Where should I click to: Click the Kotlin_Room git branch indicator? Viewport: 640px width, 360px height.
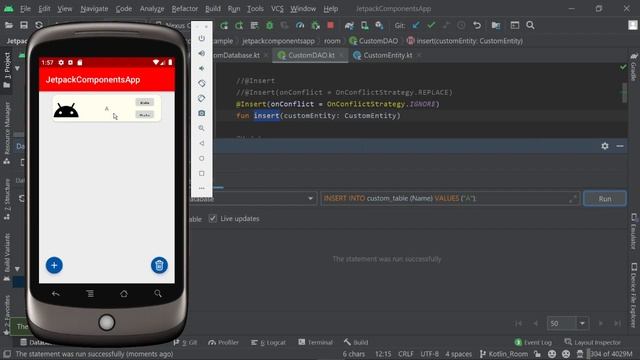pos(504,354)
